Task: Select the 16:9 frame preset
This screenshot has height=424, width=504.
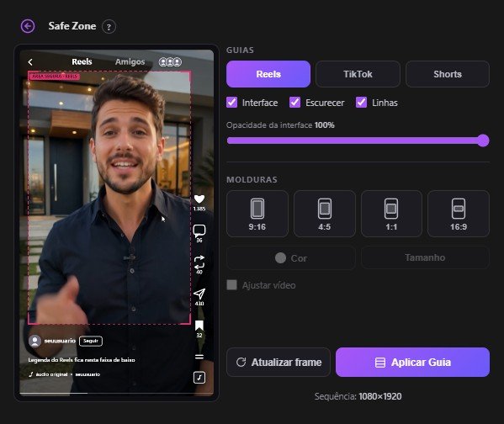Action: (459, 214)
